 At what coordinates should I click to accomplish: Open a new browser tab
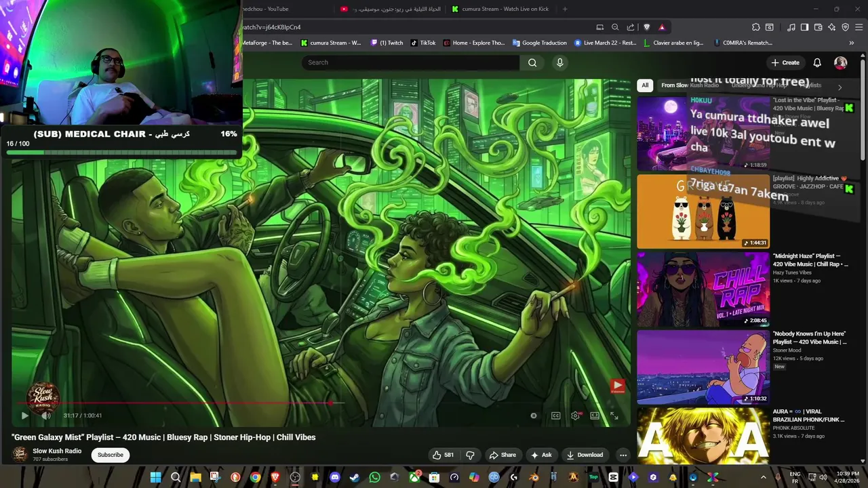coord(565,9)
